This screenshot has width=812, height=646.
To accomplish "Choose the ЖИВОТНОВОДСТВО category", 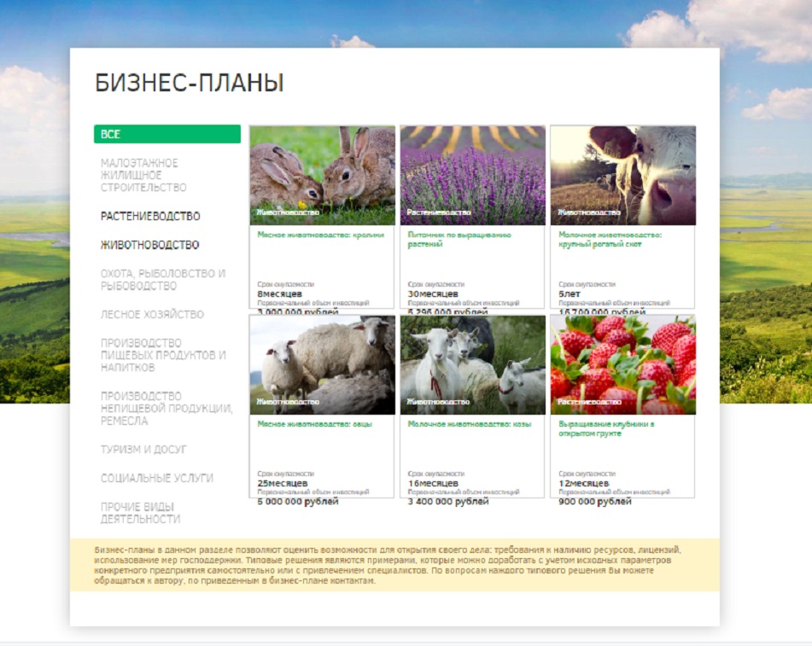I will point(149,245).
